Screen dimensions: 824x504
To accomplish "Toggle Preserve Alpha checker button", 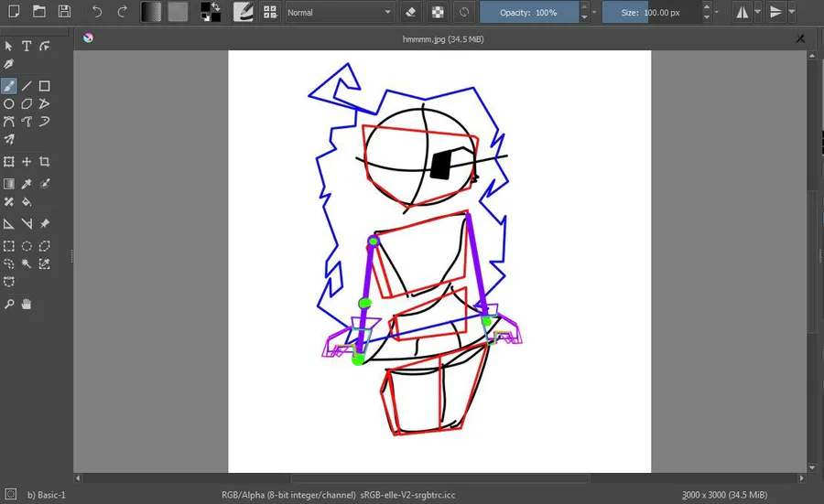I will pos(438,12).
